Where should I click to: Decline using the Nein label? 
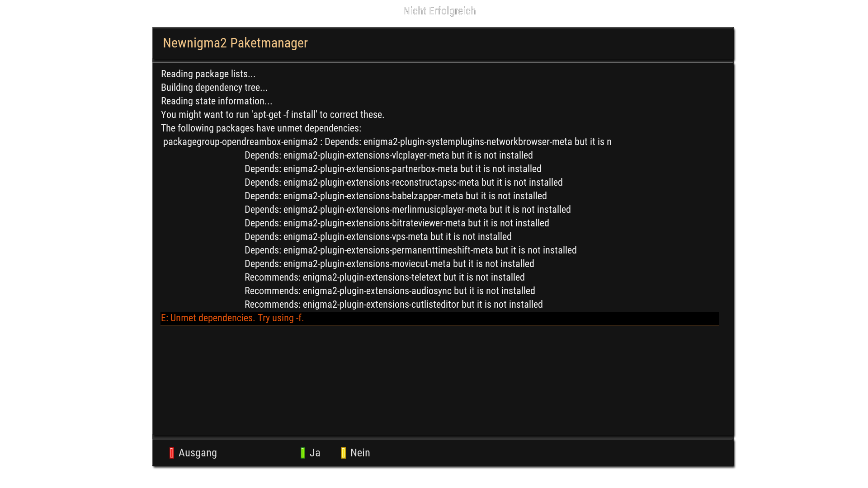pyautogui.click(x=360, y=453)
